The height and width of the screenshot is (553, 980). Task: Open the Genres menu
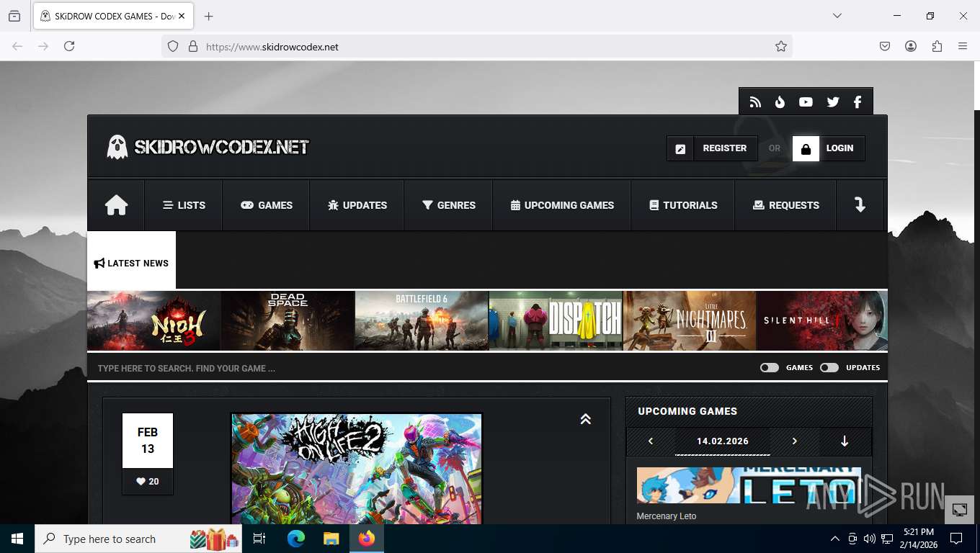[448, 205]
